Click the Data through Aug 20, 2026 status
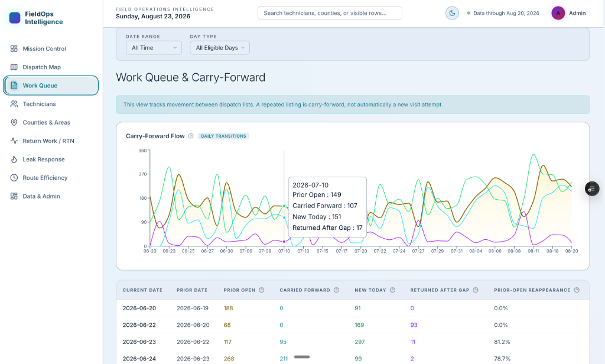 (503, 13)
